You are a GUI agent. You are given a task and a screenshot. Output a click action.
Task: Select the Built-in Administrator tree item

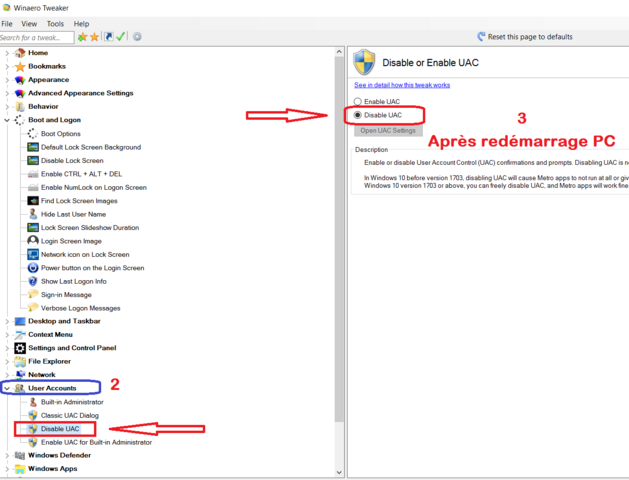pyautogui.click(x=71, y=401)
